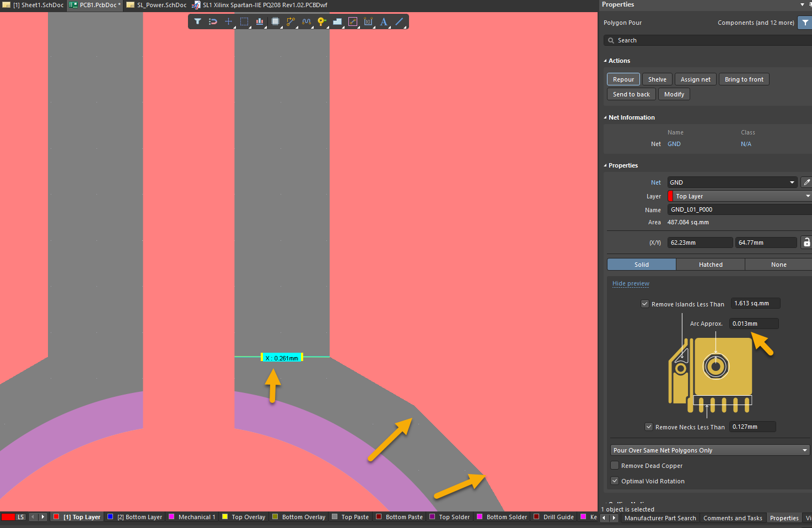Screen dimensions: 812x528
Task: Click the polygon Name field GND_L01_P000
Action: (x=740, y=209)
